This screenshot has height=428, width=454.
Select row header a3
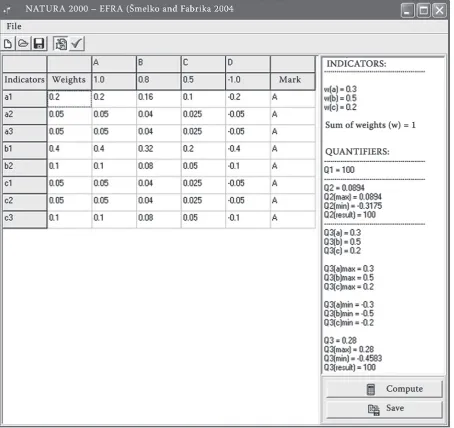pyautogui.click(x=24, y=133)
